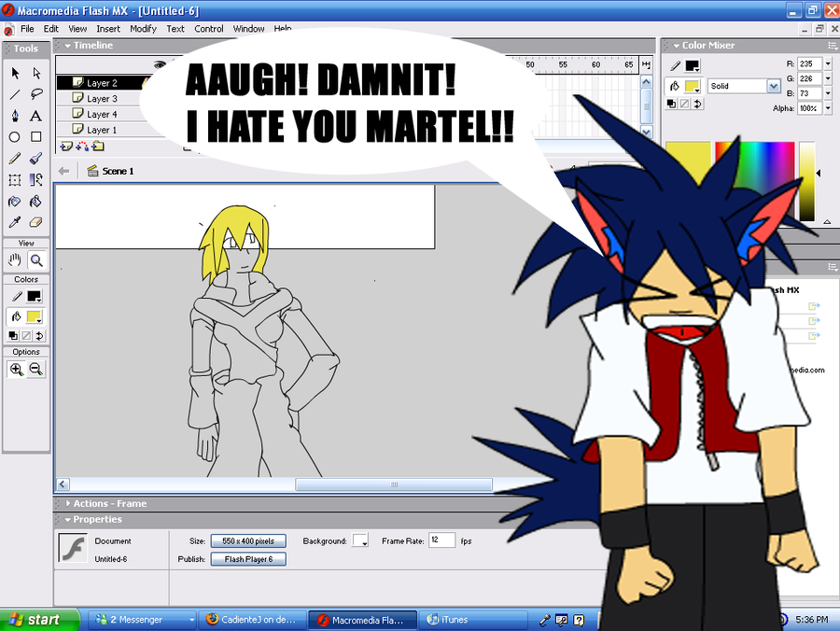The image size is (840, 631).
Task: Expand the Actions - Frame panel
Action: [67, 503]
